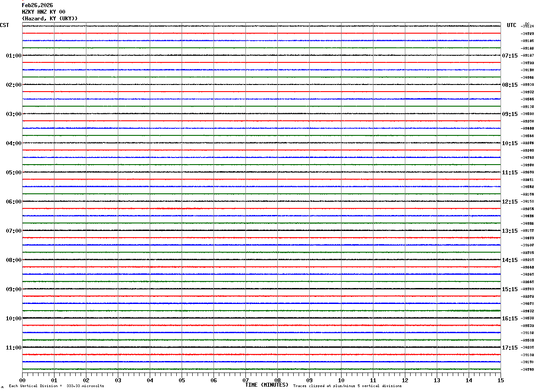Click the 09:00 CST time label
This screenshot has width=536, height=392.
pos(13,289)
